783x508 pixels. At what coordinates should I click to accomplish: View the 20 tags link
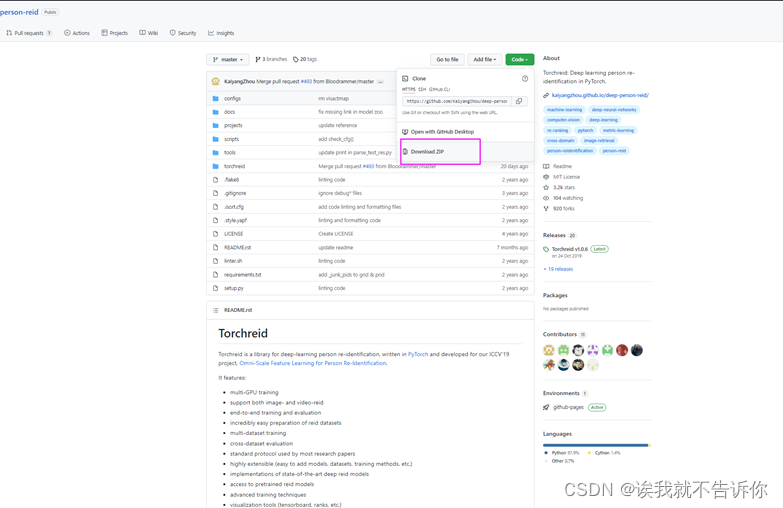point(305,59)
